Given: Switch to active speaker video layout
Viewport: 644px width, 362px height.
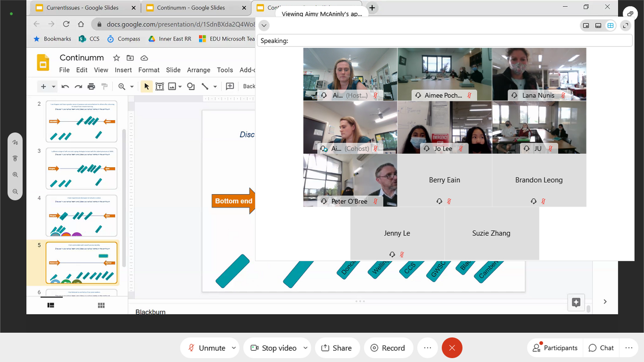Looking at the screenshot, I should click(x=598, y=26).
